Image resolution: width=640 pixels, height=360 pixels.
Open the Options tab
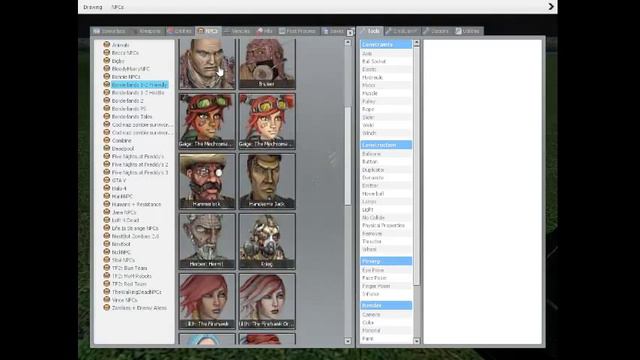coord(436,31)
